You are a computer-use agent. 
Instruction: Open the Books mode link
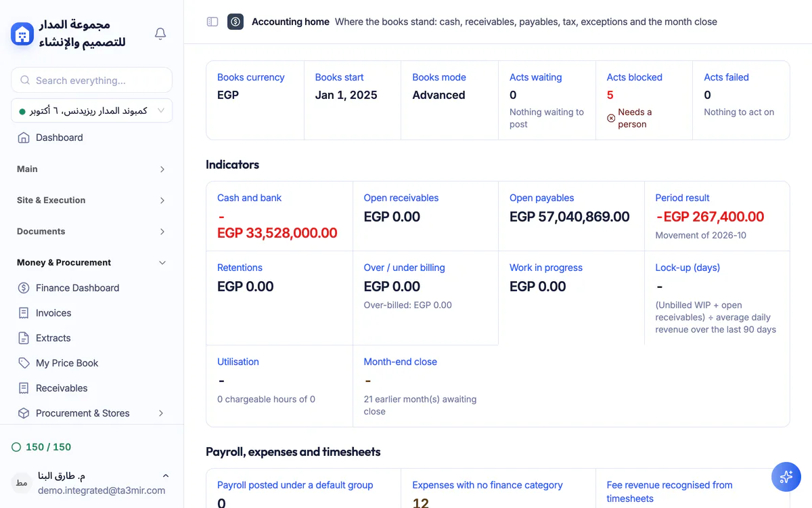pyautogui.click(x=439, y=77)
